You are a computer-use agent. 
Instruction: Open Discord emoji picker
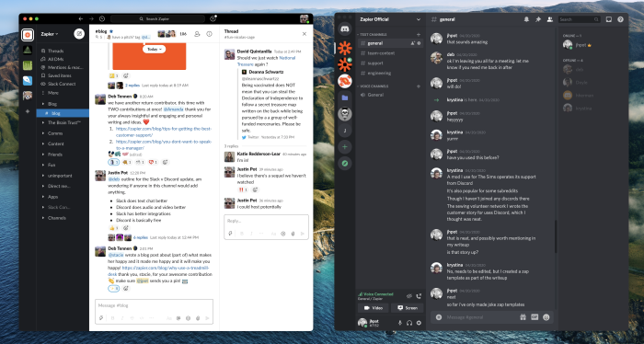pos(546,317)
